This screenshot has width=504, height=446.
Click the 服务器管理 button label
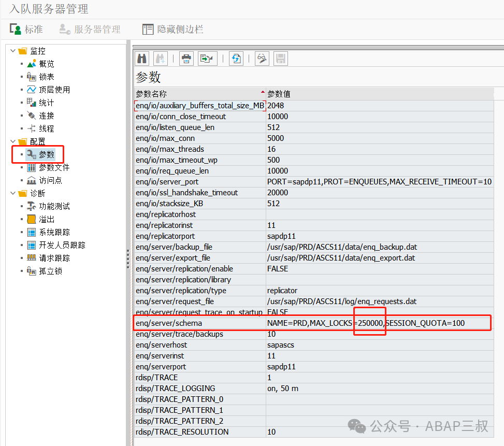click(97, 29)
